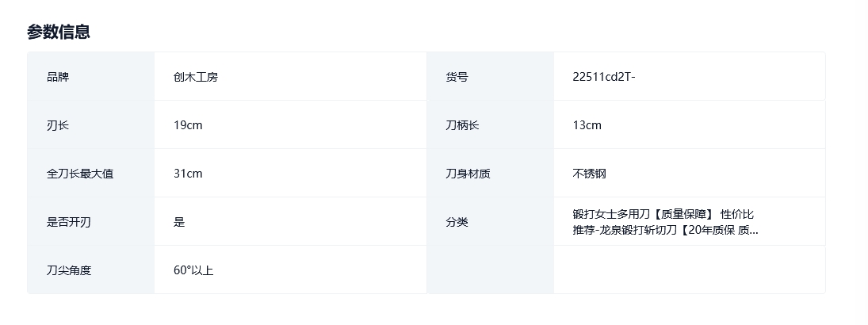868x325 pixels.
Task: Select the 刃长 label cell
Action: [x=91, y=125]
